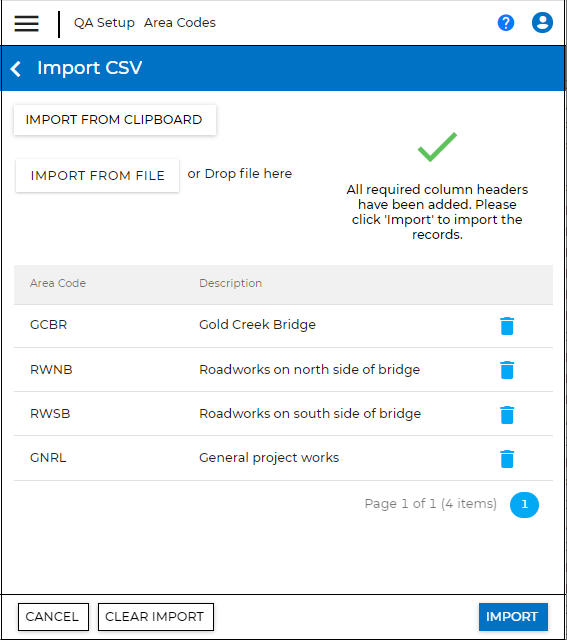567x640 pixels.
Task: Sort by the Description column header
Action: click(231, 283)
